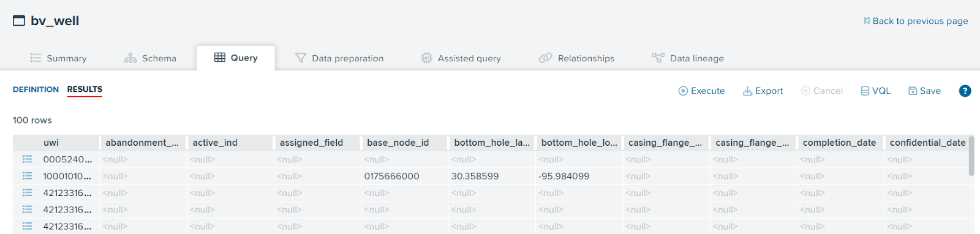
Task: Click the Save disk icon
Action: point(913,91)
